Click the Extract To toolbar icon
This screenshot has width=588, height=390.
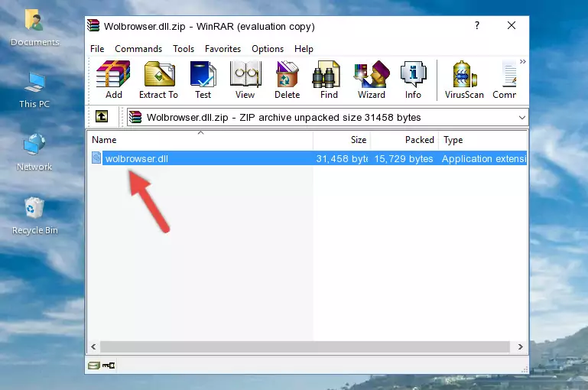tap(158, 80)
